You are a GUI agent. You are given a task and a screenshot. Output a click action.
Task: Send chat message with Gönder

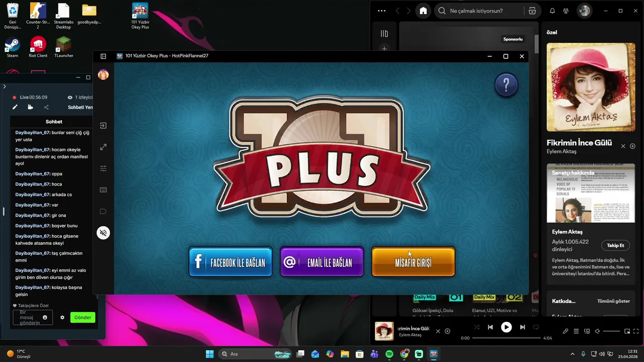coord(83,317)
